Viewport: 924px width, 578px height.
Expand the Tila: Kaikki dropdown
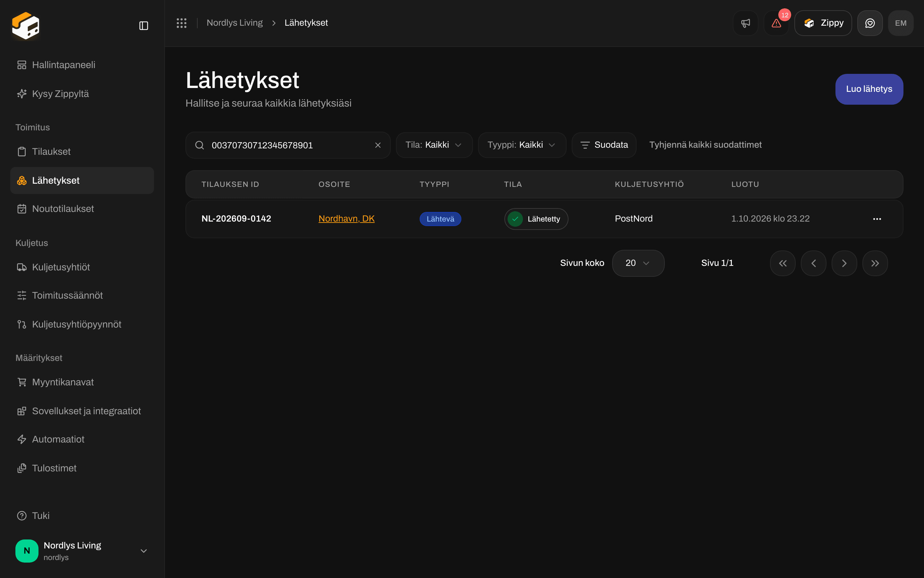tap(434, 145)
